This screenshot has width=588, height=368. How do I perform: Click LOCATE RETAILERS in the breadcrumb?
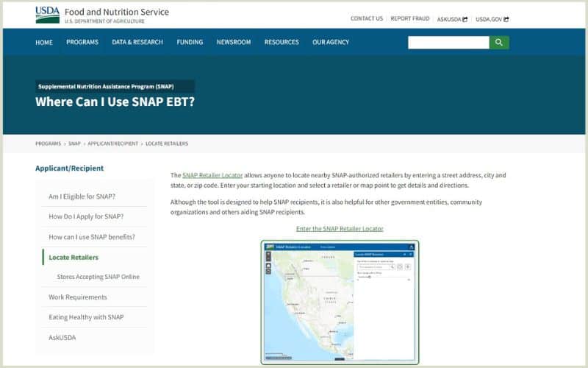tap(167, 144)
